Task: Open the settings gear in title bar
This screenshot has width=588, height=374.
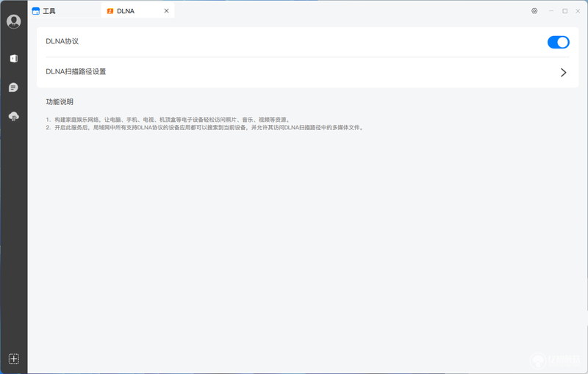Action: coord(534,11)
